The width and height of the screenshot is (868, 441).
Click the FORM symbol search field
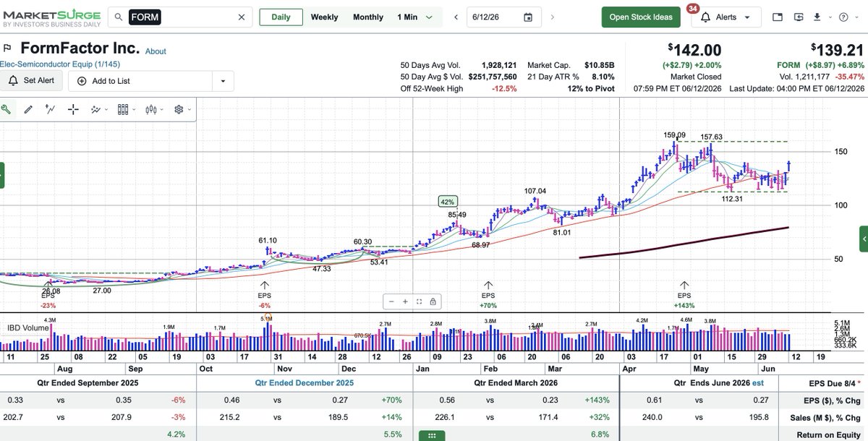pyautogui.click(x=180, y=17)
